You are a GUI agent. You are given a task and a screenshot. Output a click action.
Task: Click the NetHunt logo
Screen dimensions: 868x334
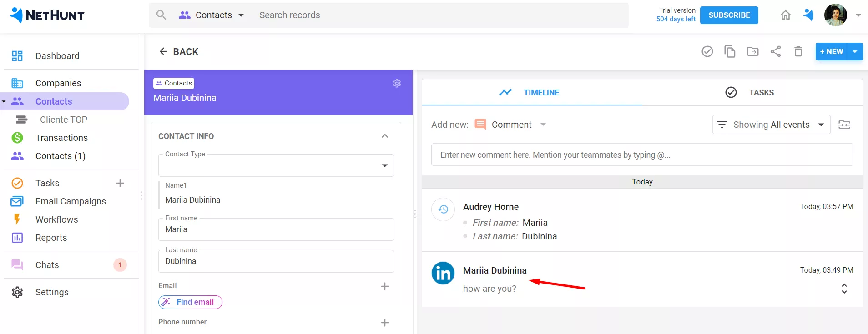[47, 15]
